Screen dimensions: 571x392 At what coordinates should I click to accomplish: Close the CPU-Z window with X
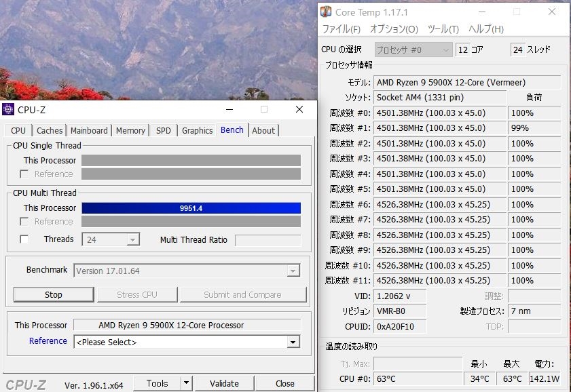click(299, 109)
